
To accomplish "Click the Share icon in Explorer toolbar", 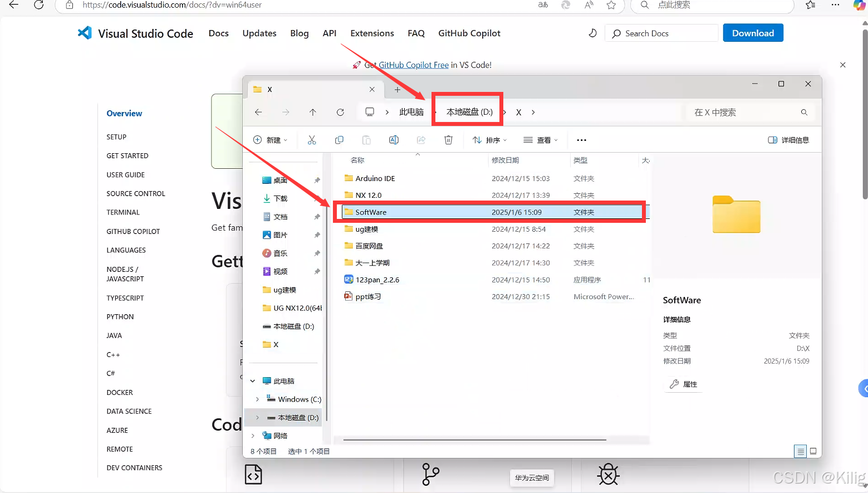I will [x=421, y=140].
